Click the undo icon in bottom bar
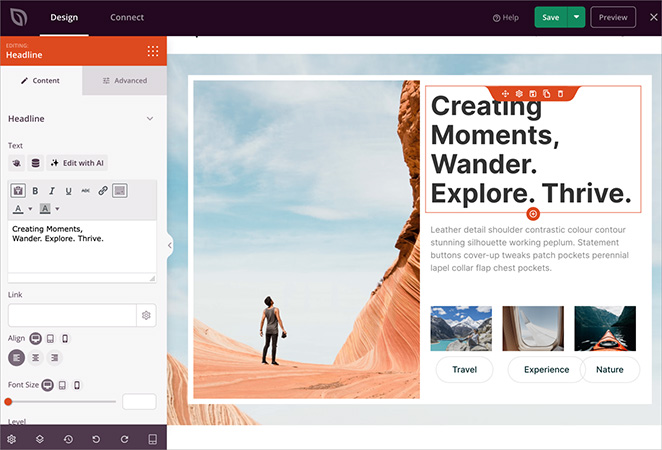This screenshot has width=662, height=450. click(96, 438)
